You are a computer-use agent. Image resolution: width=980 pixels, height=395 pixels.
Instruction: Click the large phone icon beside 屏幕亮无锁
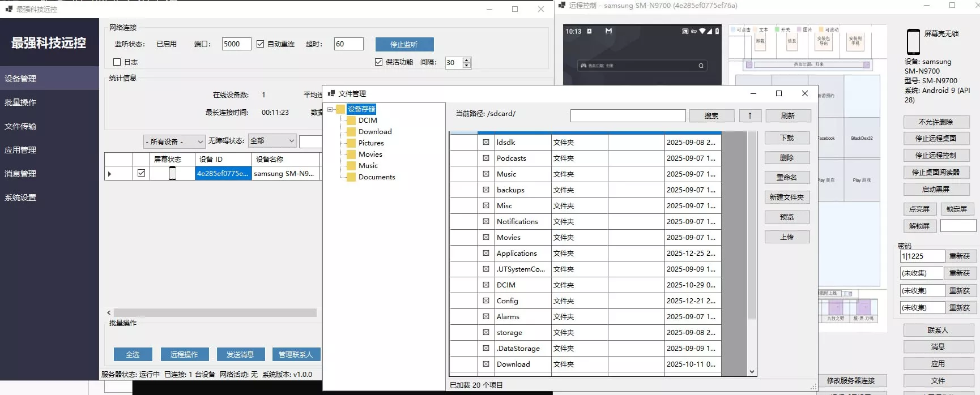[913, 41]
